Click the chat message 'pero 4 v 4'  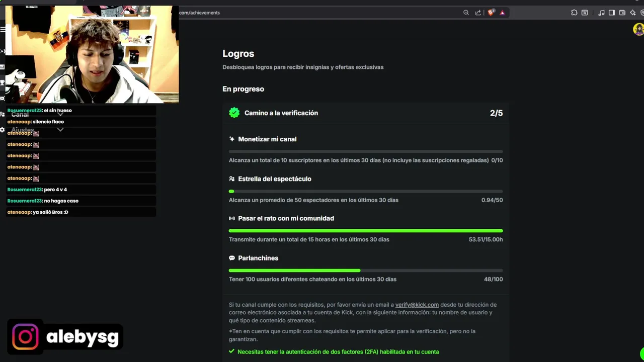55,190
